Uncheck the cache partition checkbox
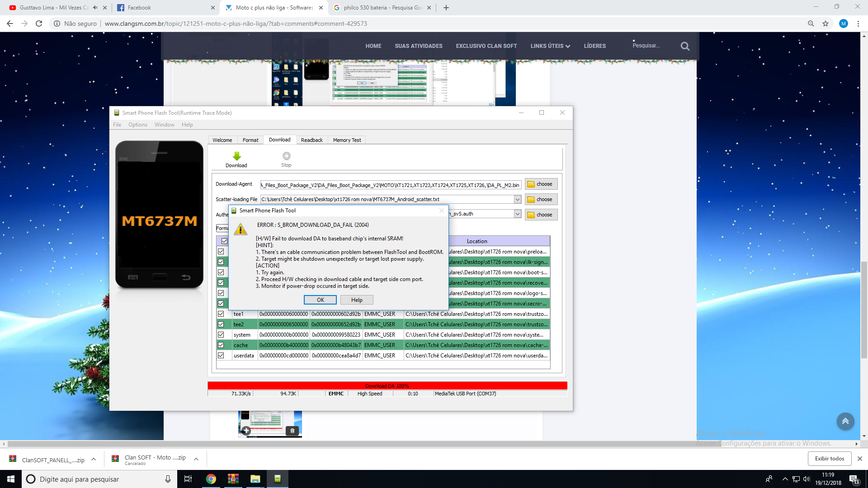 pyautogui.click(x=221, y=345)
